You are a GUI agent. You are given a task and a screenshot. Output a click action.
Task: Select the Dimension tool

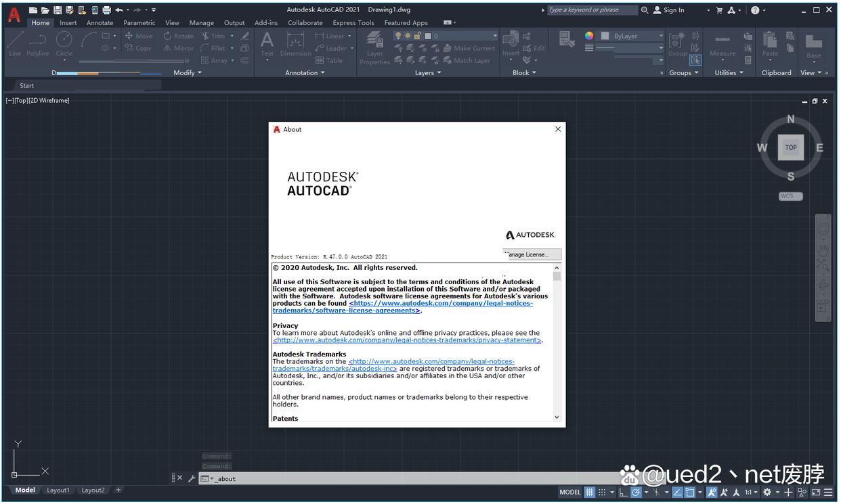coord(296,44)
